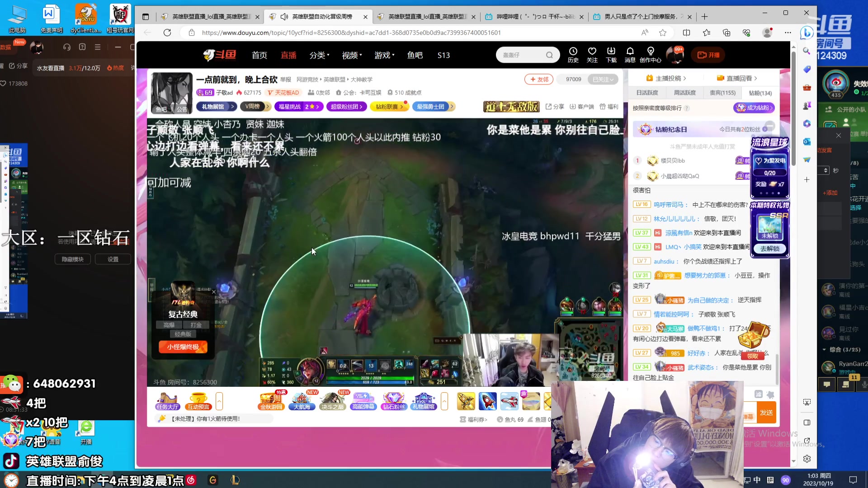Viewport: 868px width, 488px height.
Task: Open 此电脑 desktop icon
Action: click(17, 19)
